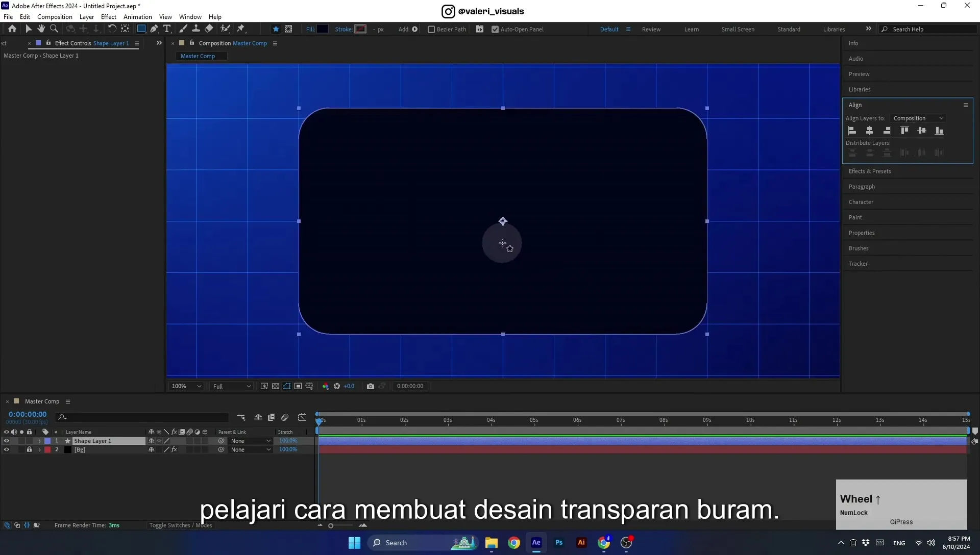
Task: Open the Tracker panel
Action: pyautogui.click(x=858, y=264)
